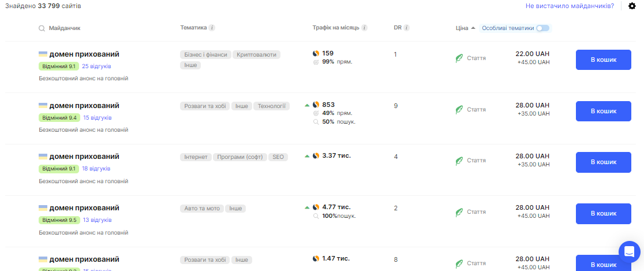Sort by Трафік на місяць column header
The image size is (644, 271).
pos(335,28)
